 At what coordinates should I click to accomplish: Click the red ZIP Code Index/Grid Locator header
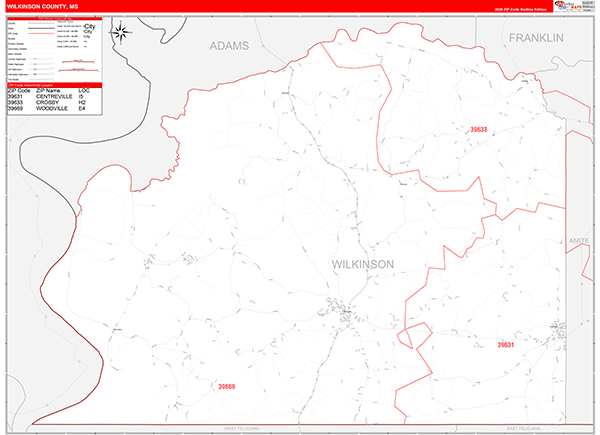[54, 85]
